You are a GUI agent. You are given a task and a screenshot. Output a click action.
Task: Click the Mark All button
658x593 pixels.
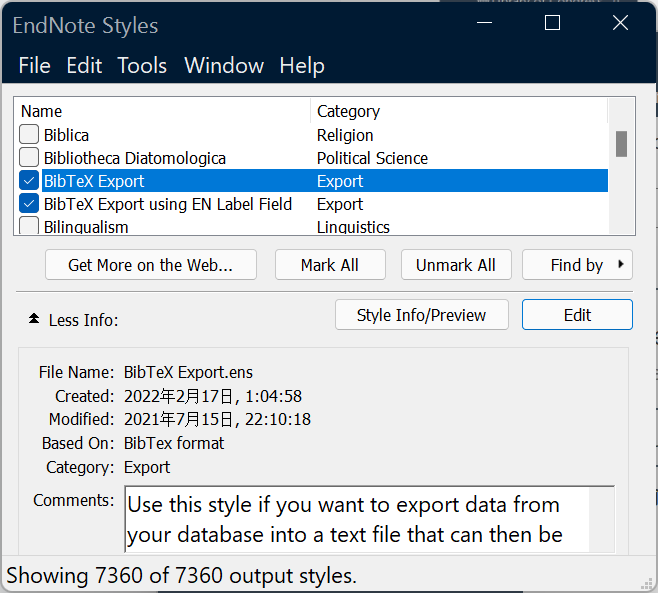coord(330,265)
